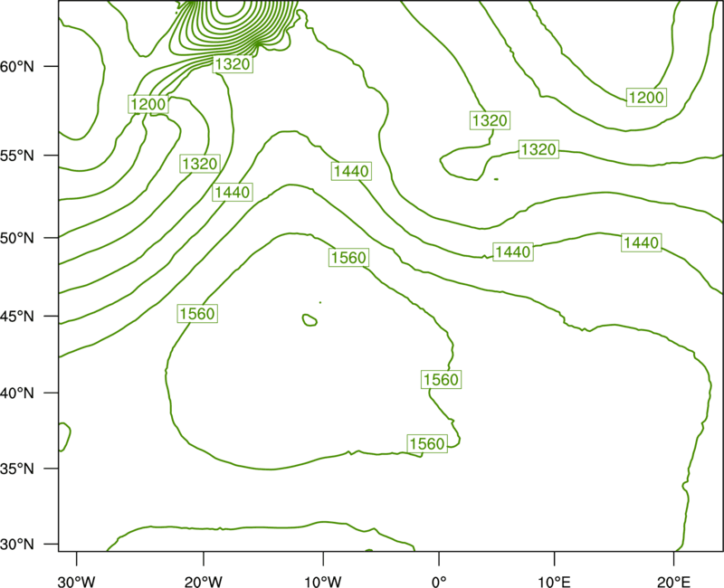The height and width of the screenshot is (588, 724).
Task: Click the 10°W longitude axis label
Action: (323, 582)
